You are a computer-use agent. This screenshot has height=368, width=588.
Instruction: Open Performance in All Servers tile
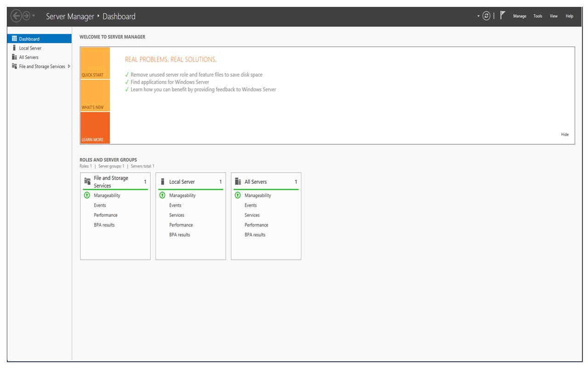256,225
